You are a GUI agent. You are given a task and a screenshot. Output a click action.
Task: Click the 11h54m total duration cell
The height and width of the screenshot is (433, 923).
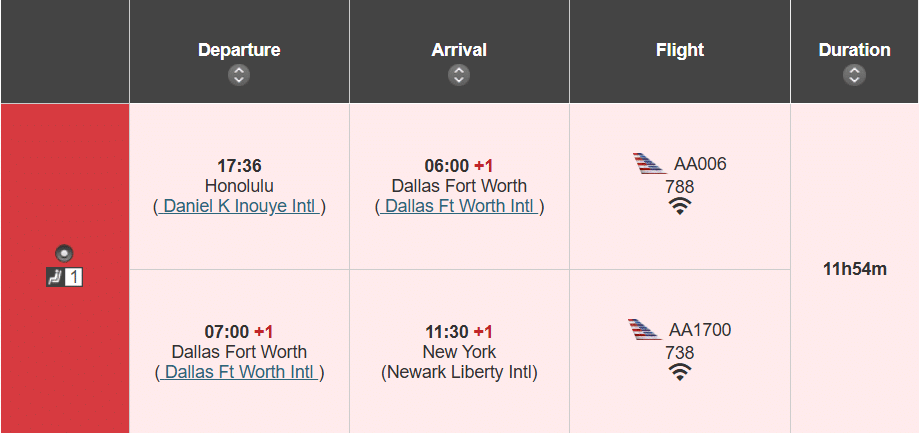pyautogui.click(x=854, y=268)
